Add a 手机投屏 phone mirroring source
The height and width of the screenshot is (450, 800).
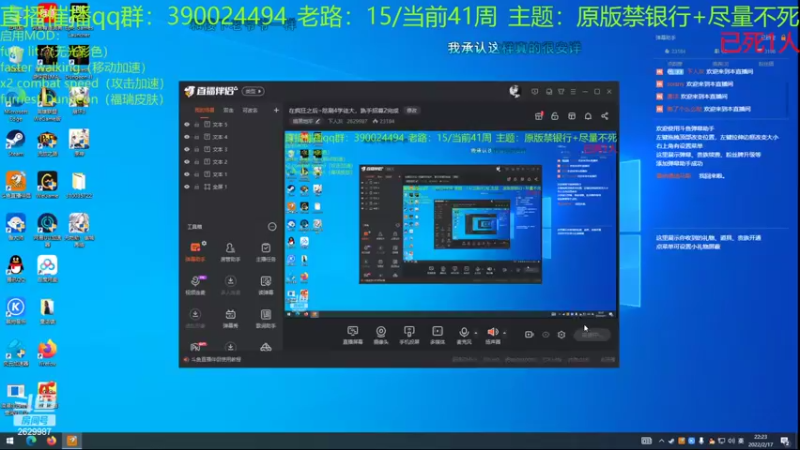coord(409,335)
